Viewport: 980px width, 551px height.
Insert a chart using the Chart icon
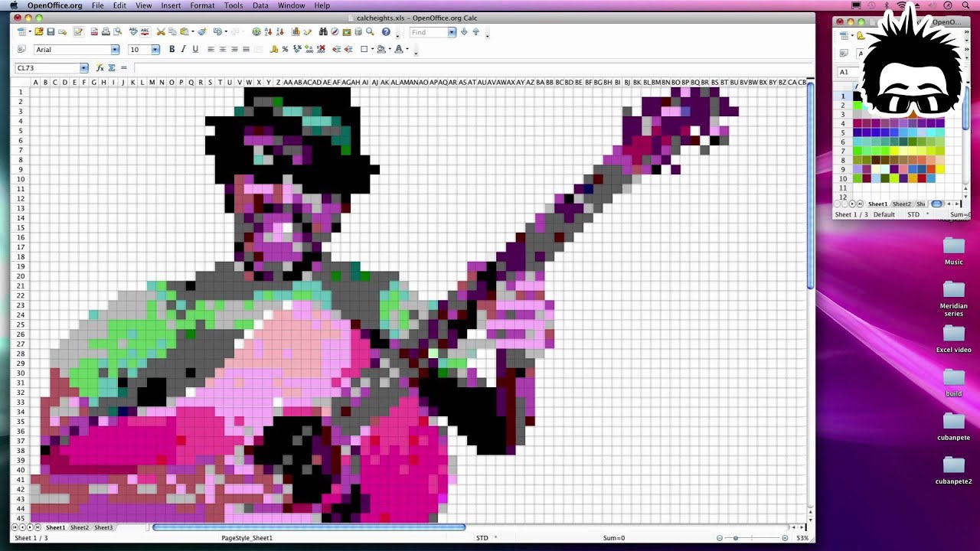[x=296, y=31]
